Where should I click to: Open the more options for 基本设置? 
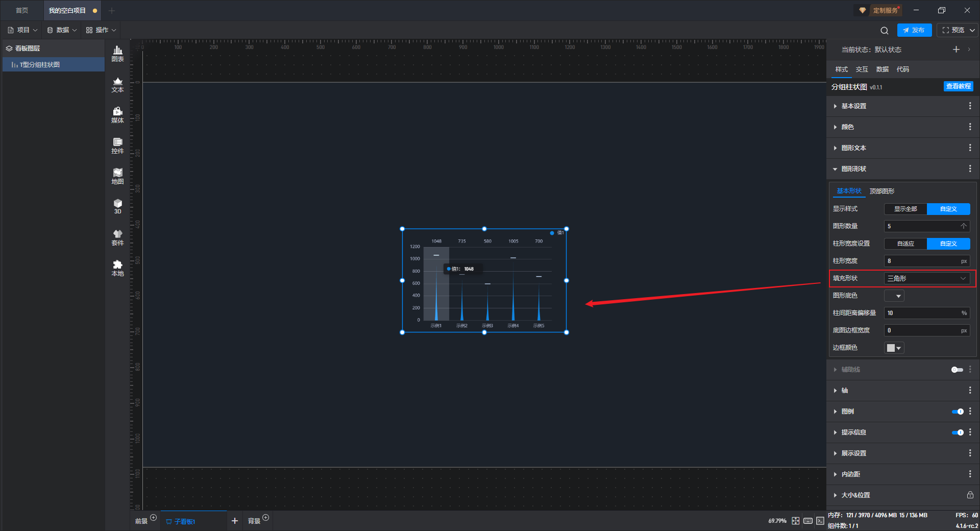click(970, 106)
